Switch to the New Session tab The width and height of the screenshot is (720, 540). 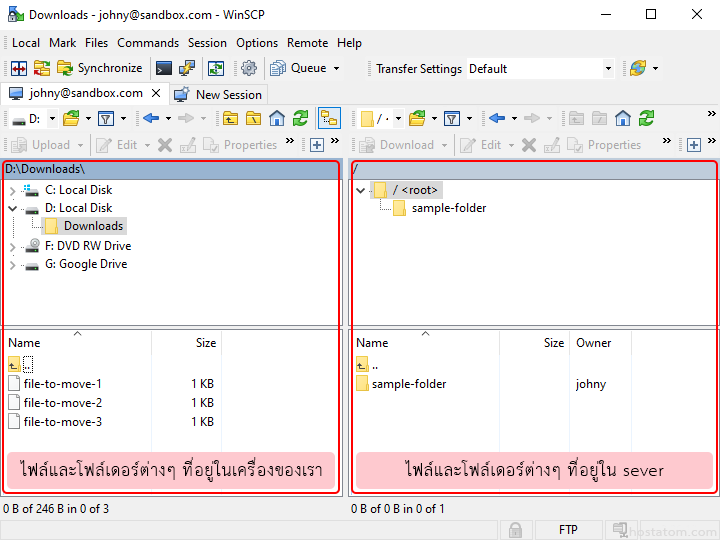pyautogui.click(x=218, y=94)
